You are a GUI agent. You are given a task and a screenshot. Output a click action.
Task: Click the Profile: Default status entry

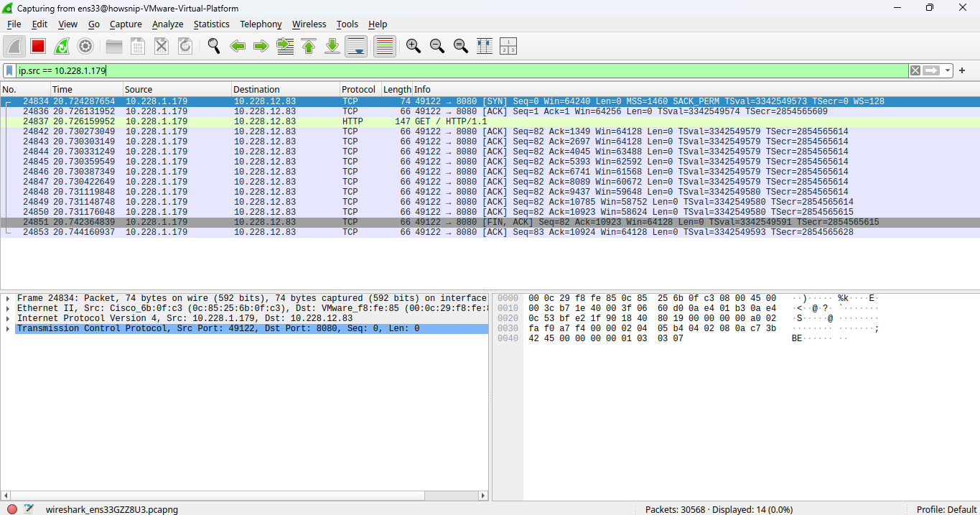pyautogui.click(x=946, y=509)
